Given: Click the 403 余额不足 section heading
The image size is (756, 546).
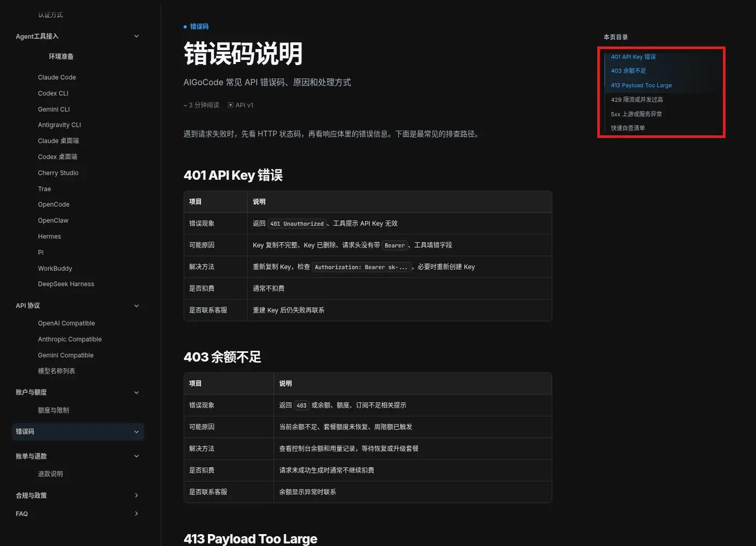Looking at the screenshot, I should (x=222, y=357).
